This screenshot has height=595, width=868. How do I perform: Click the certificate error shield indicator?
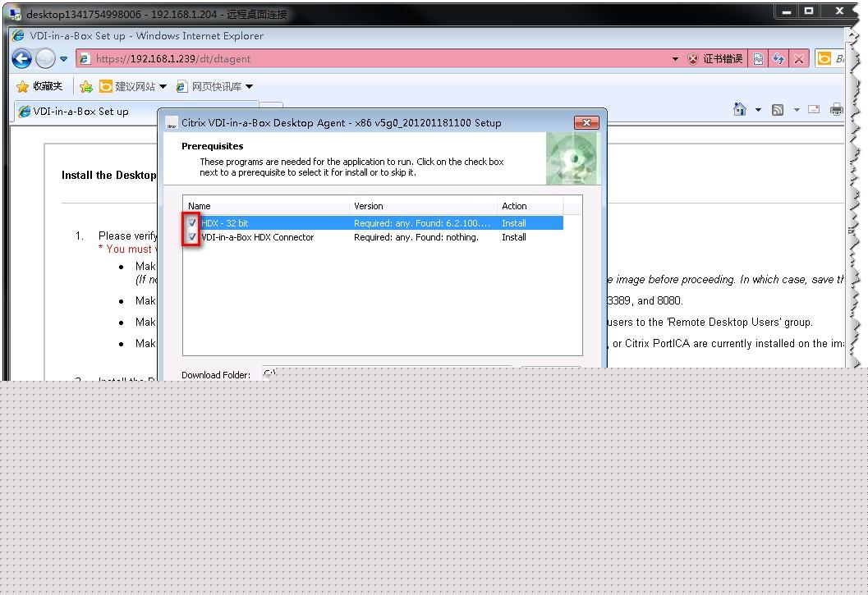point(714,58)
